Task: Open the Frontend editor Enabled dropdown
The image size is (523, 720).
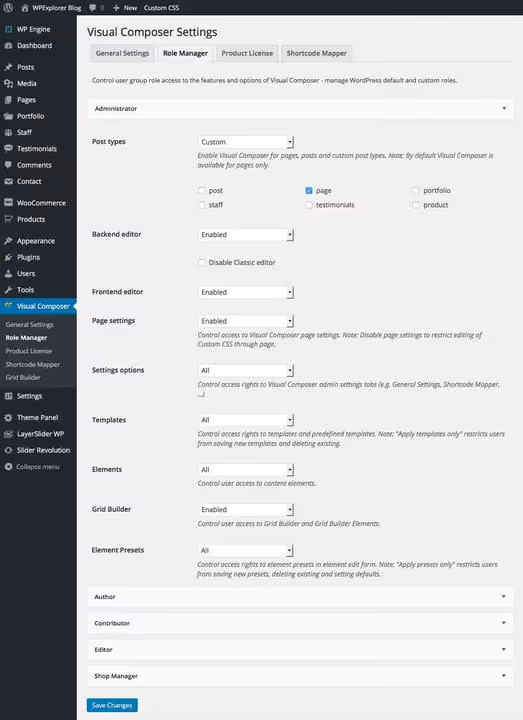Action: [246, 292]
